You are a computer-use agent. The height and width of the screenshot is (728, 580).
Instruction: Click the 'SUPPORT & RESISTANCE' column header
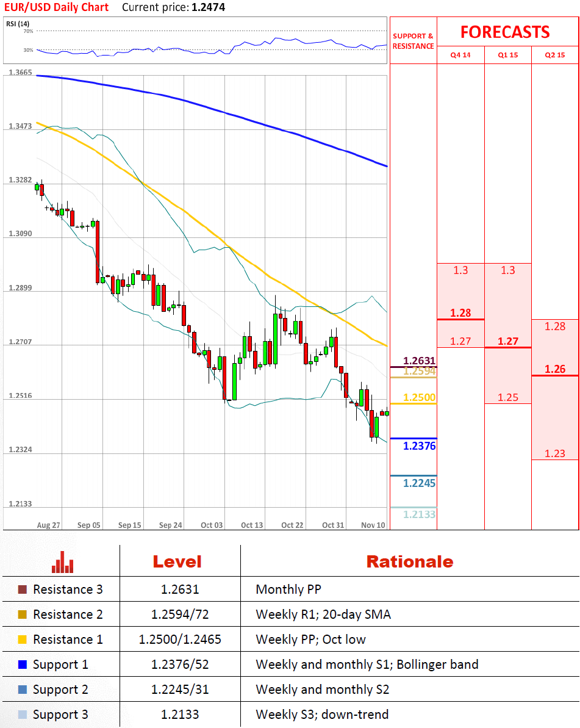pyautogui.click(x=413, y=41)
